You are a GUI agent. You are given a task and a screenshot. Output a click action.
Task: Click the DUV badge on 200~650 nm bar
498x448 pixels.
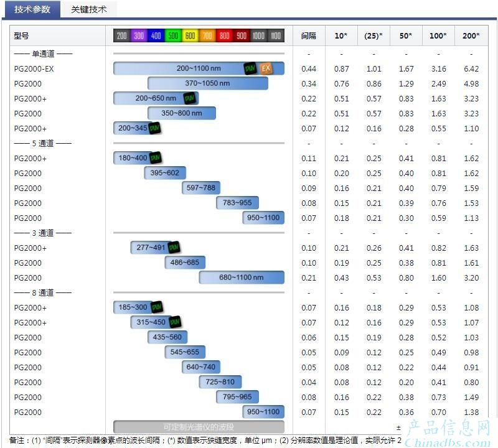click(x=190, y=98)
